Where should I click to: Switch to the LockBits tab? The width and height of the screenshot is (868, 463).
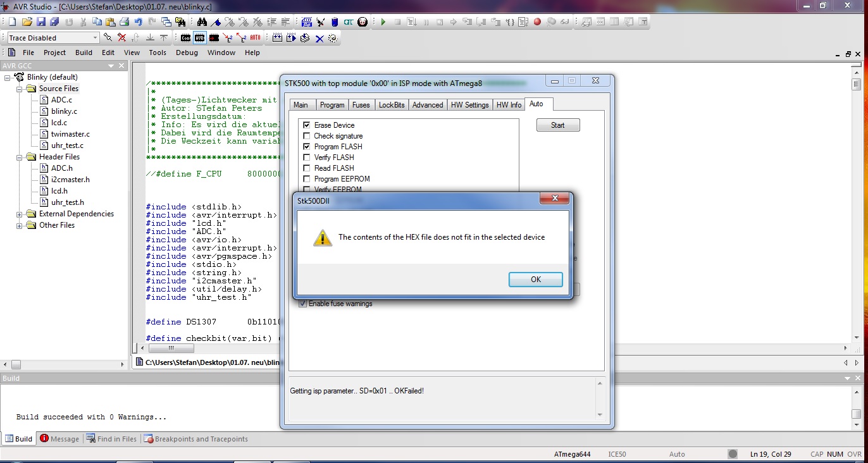coord(392,105)
